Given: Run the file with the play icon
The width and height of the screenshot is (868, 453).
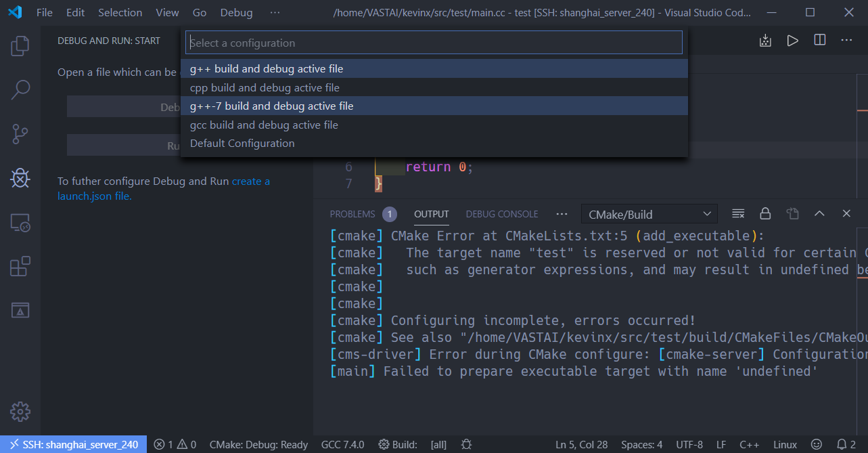Looking at the screenshot, I should click(792, 41).
